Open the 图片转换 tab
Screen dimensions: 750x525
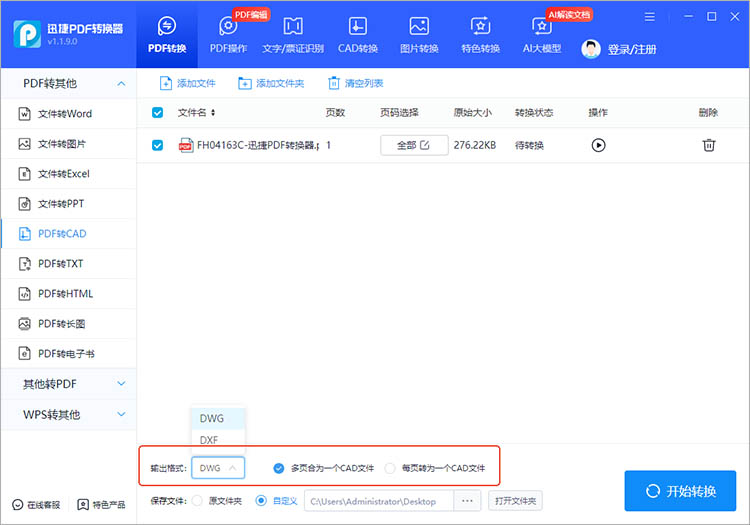tap(419, 34)
